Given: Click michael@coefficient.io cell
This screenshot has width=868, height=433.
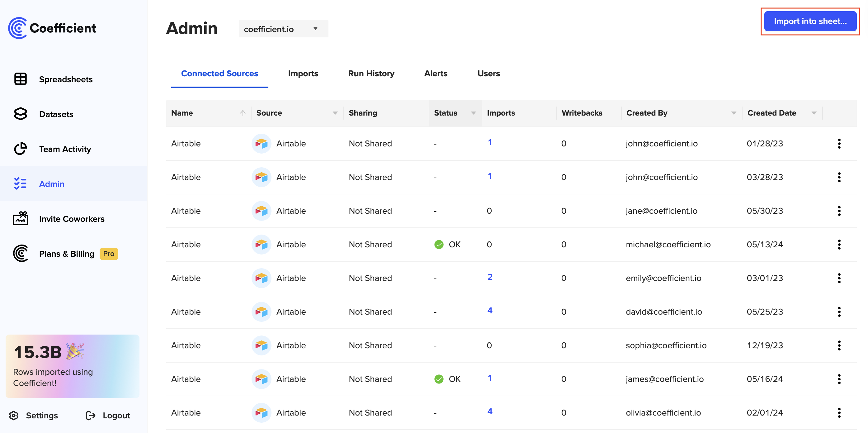Looking at the screenshot, I should tap(668, 245).
